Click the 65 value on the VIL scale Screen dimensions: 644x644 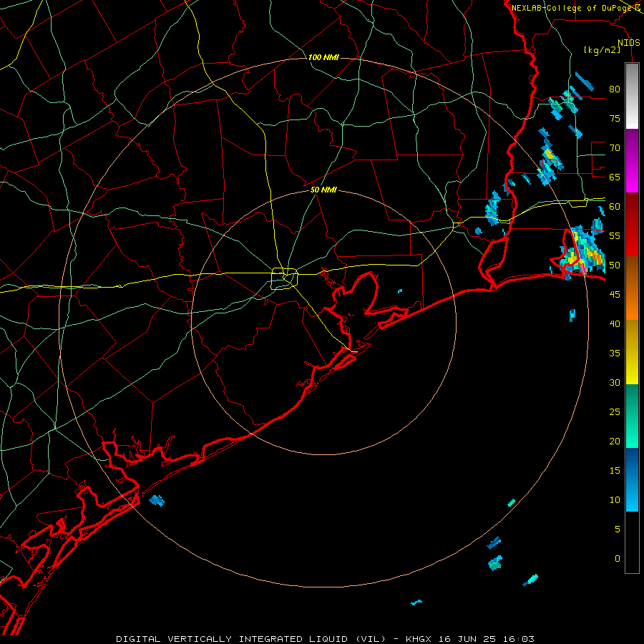pyautogui.click(x=615, y=177)
